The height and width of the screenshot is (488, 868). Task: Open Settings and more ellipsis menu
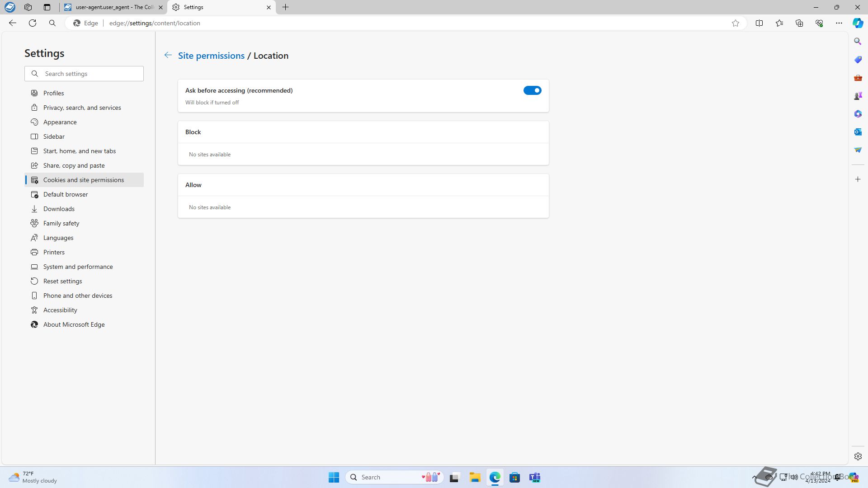(839, 23)
